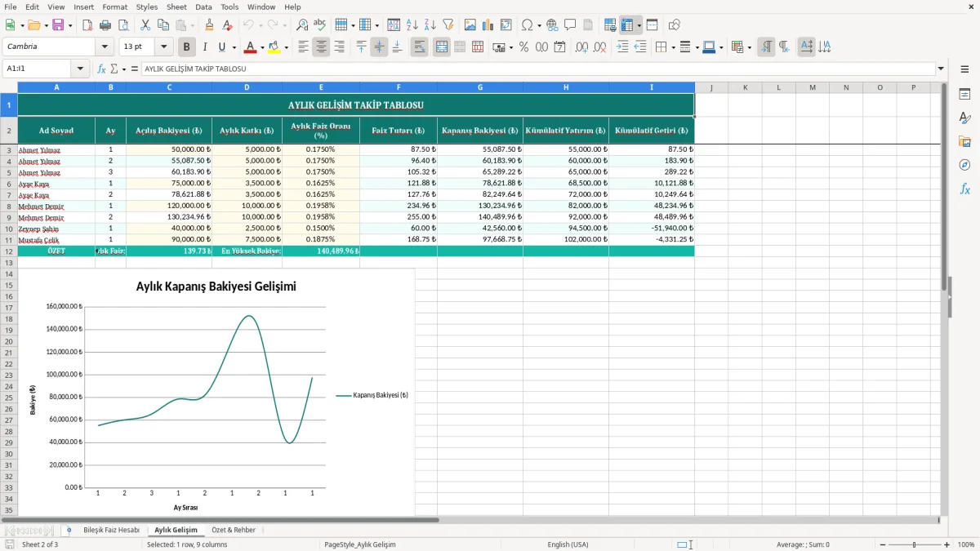This screenshot has height=551, width=980.
Task: Format cells as Percent
Action: click(523, 47)
